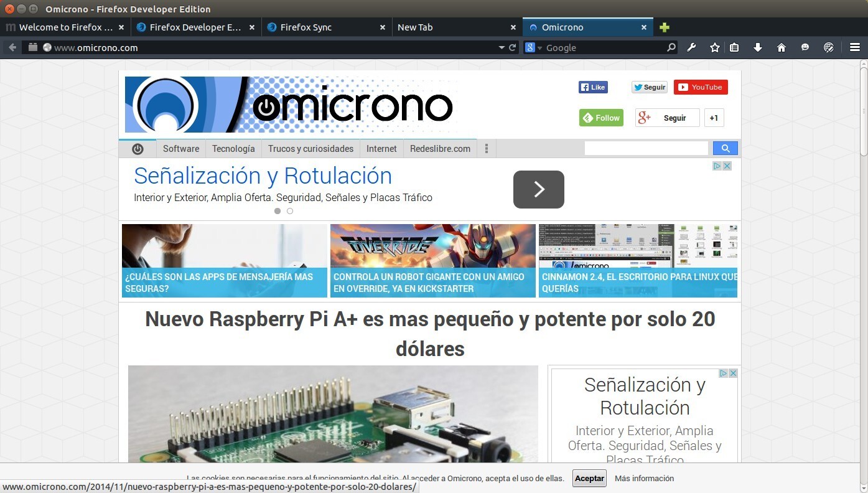Open the URL bar history dropdown arrow
Image resolution: width=868 pixels, height=493 pixels.
point(502,47)
